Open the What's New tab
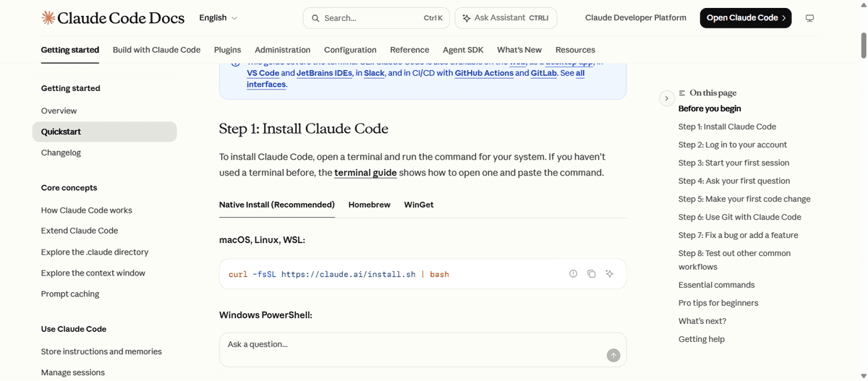Image resolution: width=868 pixels, height=381 pixels. (519, 50)
